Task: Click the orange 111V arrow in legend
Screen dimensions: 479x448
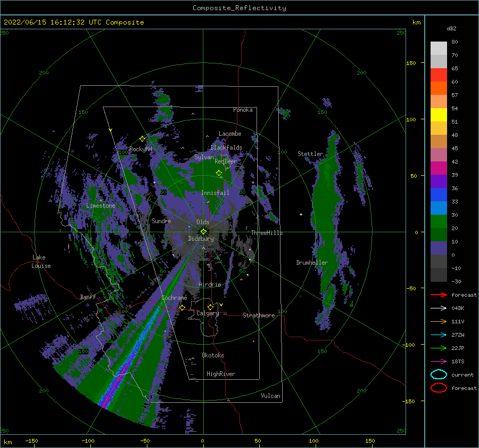Action: click(439, 321)
